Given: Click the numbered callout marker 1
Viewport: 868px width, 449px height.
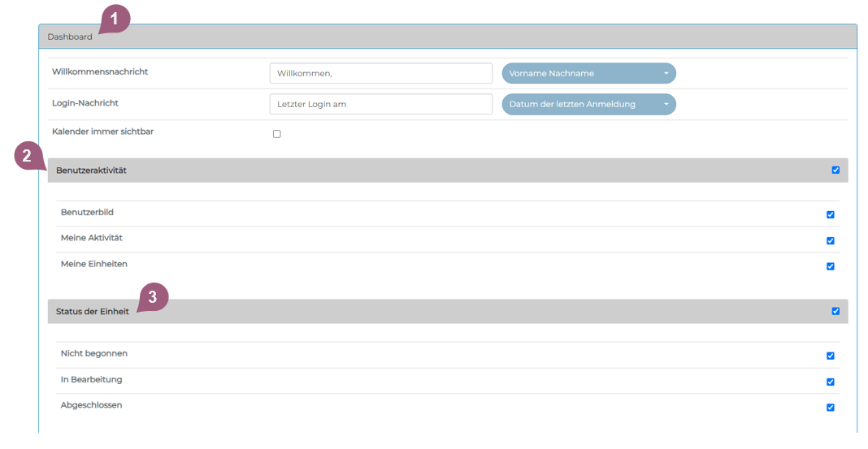Looking at the screenshot, I should (115, 18).
